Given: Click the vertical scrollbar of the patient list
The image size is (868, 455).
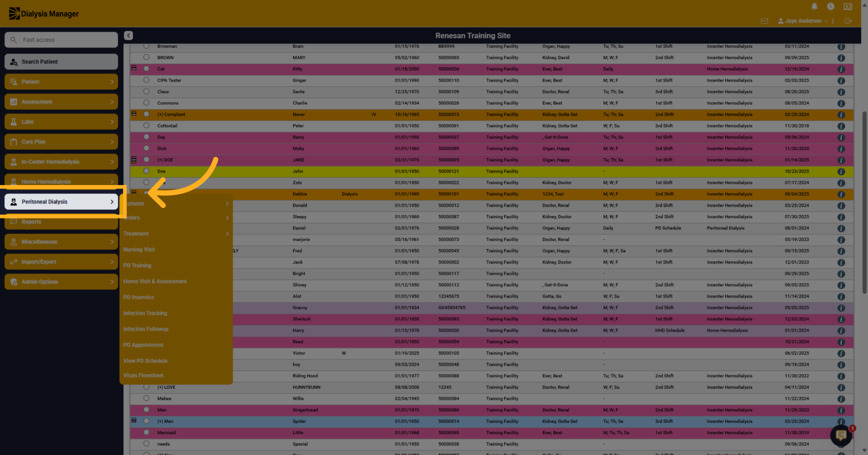Looking at the screenshot, I should pyautogui.click(x=864, y=203).
